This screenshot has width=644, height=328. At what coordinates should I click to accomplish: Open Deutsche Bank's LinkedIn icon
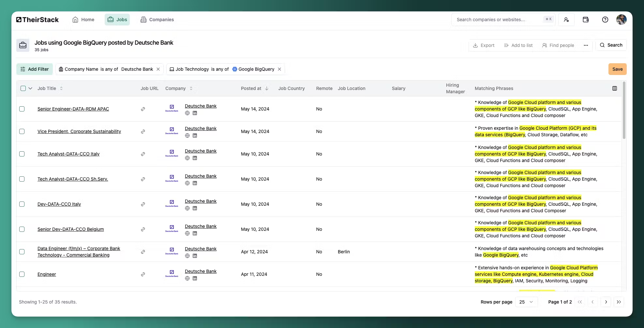tap(195, 113)
